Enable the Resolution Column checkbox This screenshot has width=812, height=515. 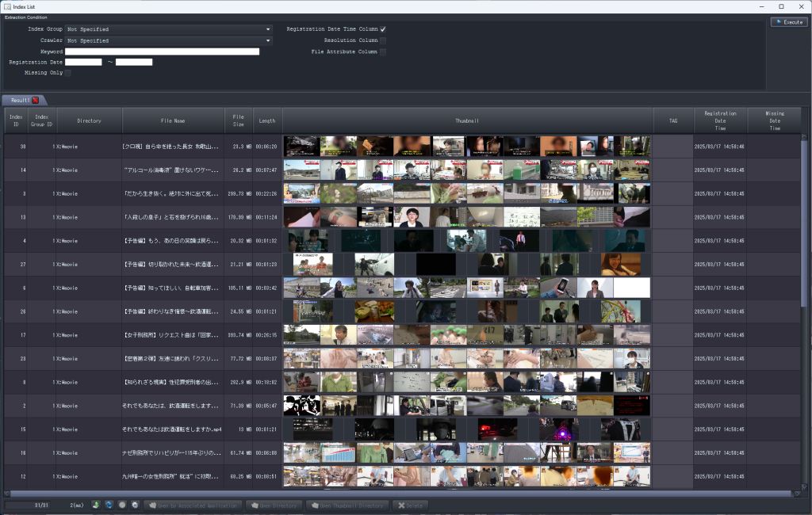pos(383,40)
